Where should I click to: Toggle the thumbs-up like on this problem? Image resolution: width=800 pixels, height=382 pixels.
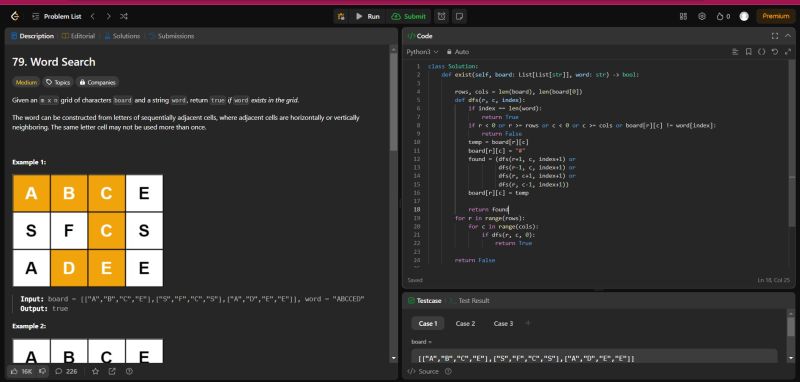point(21,371)
